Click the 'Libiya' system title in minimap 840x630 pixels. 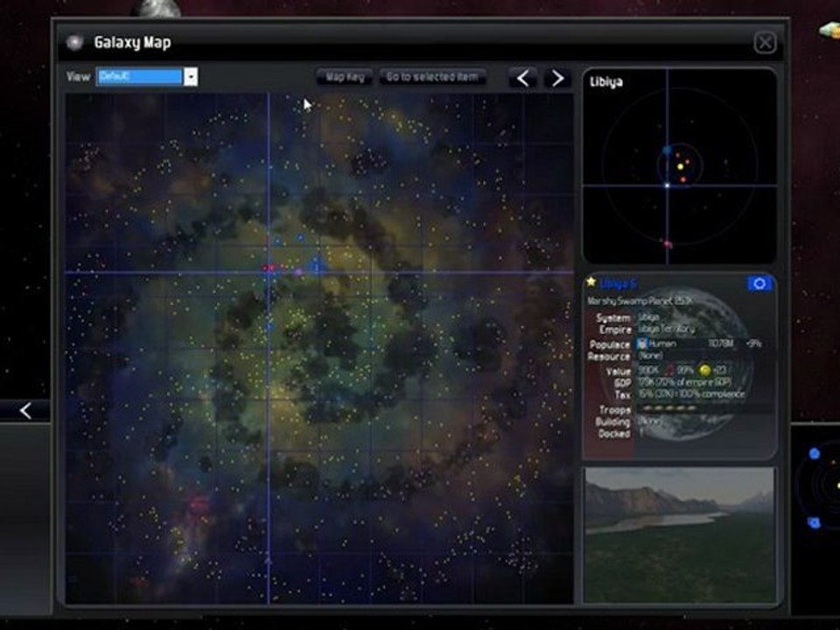(x=605, y=82)
